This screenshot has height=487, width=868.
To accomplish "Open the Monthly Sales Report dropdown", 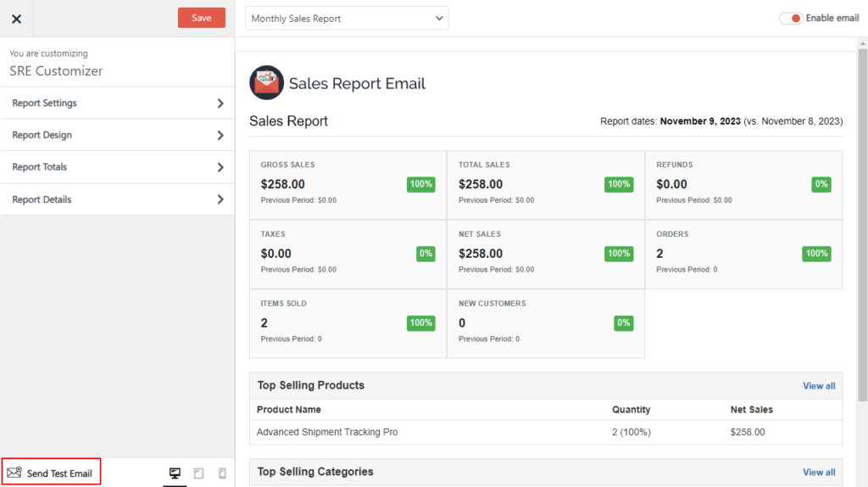I will point(347,18).
